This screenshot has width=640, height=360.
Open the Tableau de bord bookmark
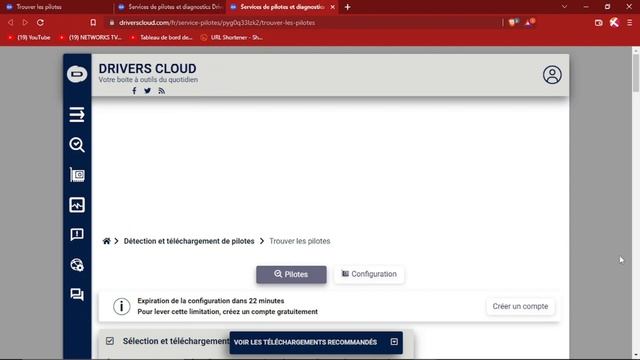click(x=162, y=38)
